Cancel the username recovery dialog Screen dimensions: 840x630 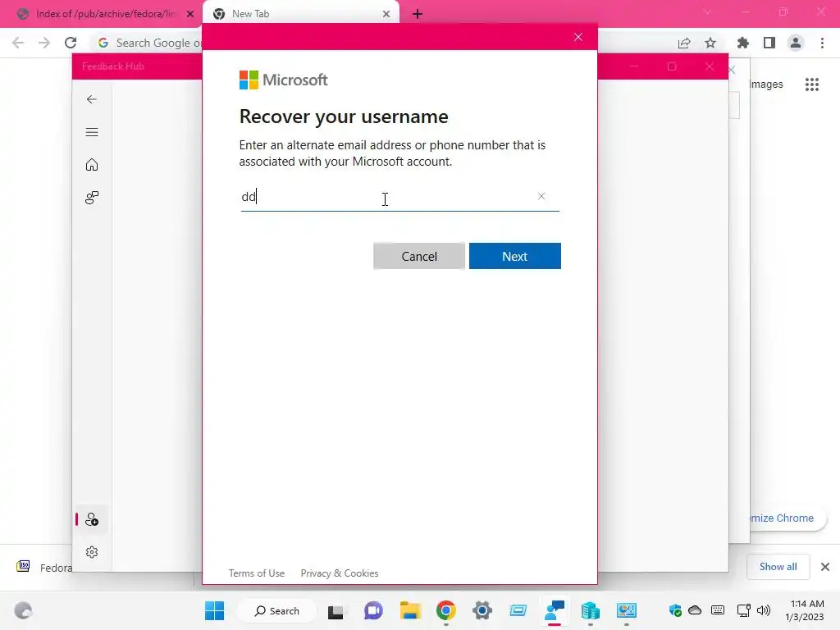pyautogui.click(x=419, y=256)
